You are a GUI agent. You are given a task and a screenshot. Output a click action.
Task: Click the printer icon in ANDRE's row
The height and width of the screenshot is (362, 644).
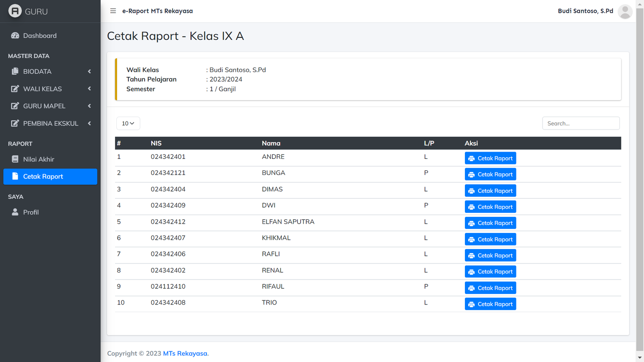471,158
